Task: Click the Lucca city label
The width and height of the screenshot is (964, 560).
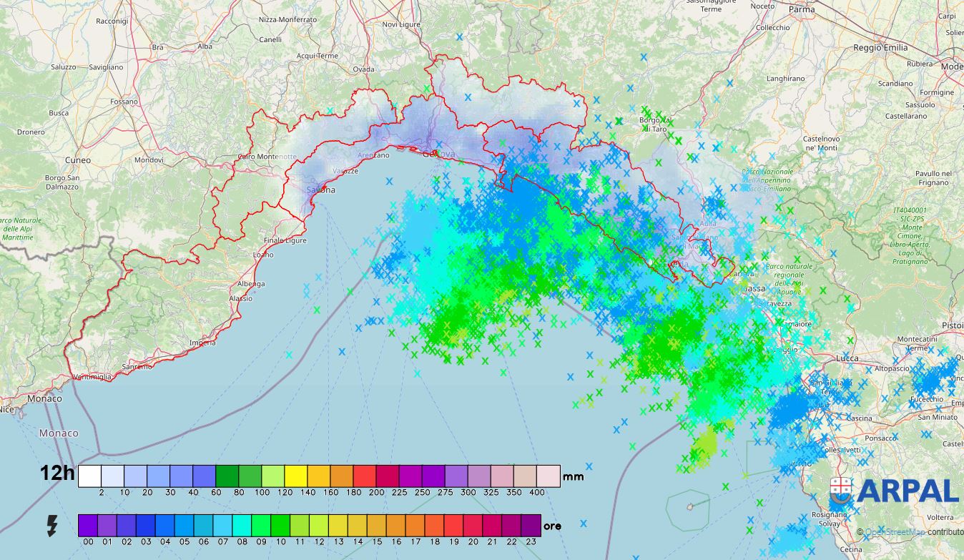Action: (x=847, y=357)
